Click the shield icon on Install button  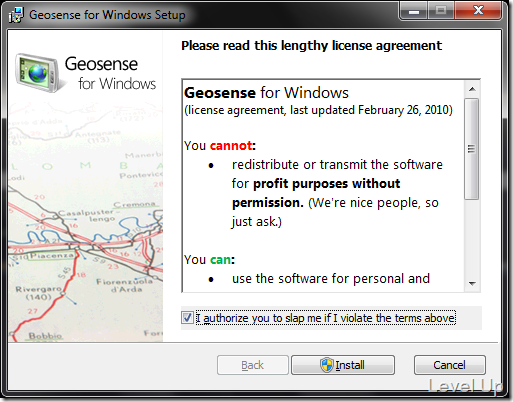pyautogui.click(x=327, y=365)
